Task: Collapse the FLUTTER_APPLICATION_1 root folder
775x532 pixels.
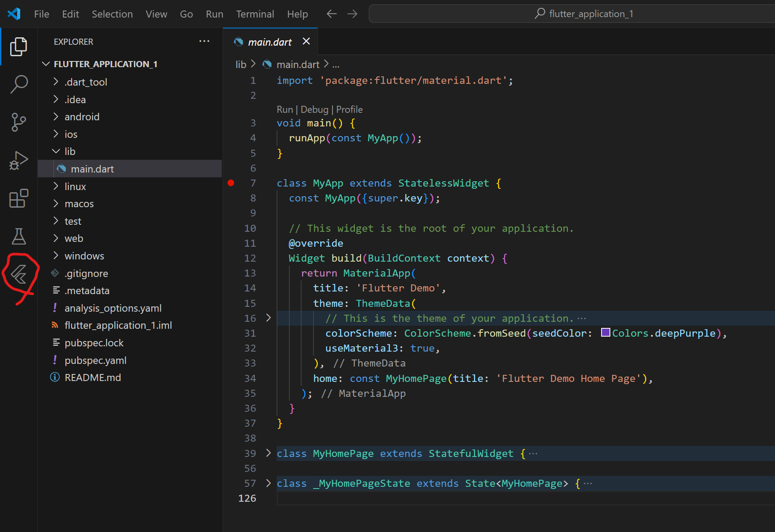Action: [x=130, y=64]
